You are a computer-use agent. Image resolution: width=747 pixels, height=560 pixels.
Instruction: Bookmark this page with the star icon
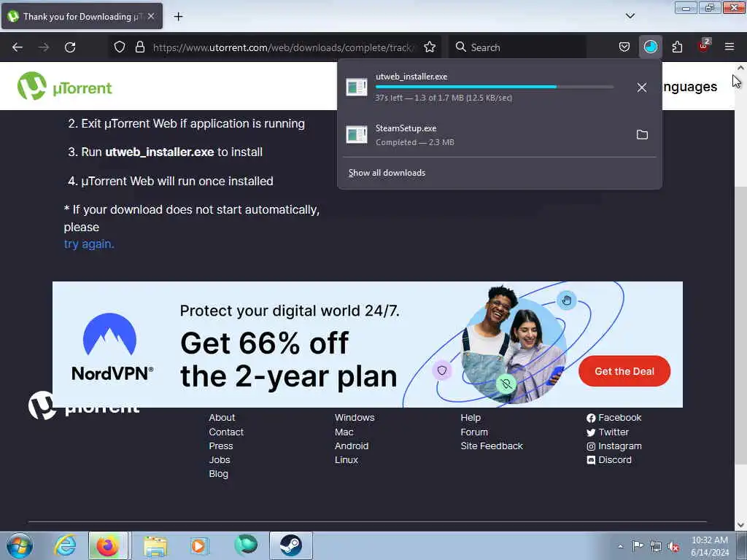tap(430, 47)
